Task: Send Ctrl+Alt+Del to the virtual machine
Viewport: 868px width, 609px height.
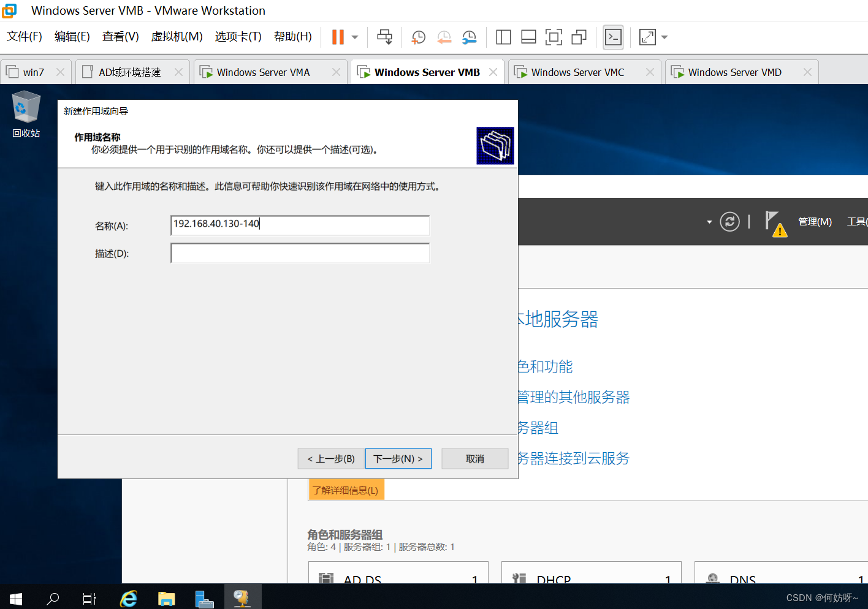Action: (x=385, y=37)
